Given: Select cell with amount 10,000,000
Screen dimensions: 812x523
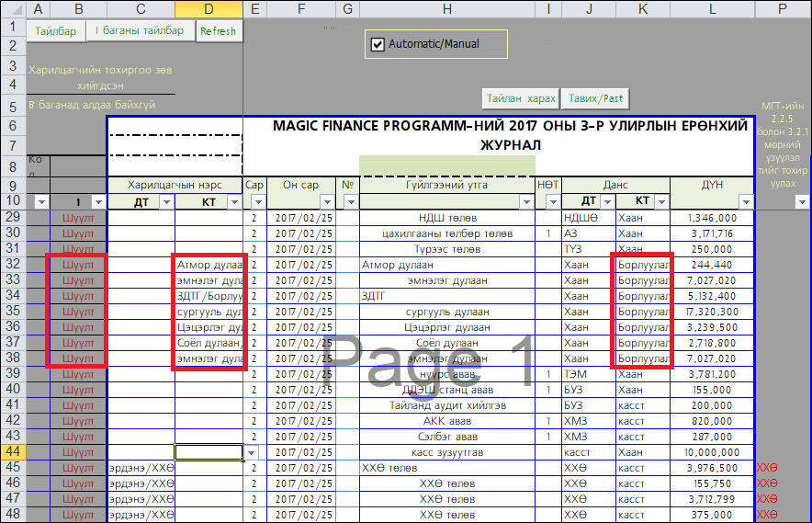Looking at the screenshot, I should 712,452.
